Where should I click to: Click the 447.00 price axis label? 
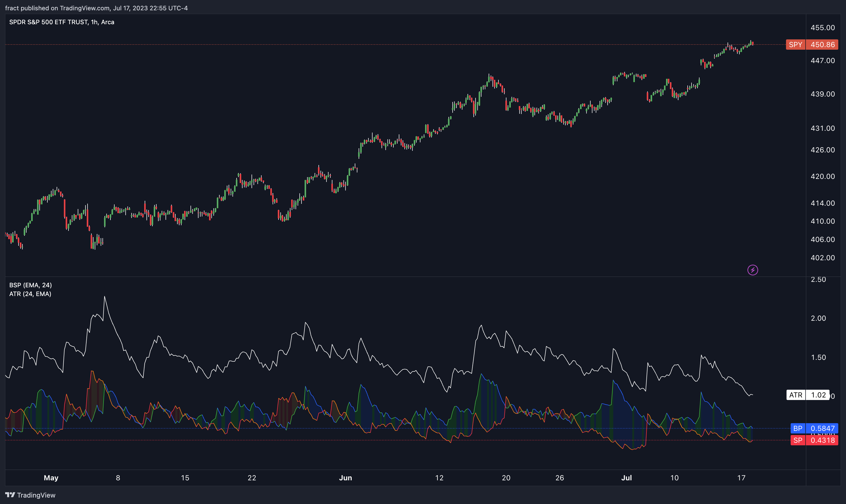[x=823, y=60]
